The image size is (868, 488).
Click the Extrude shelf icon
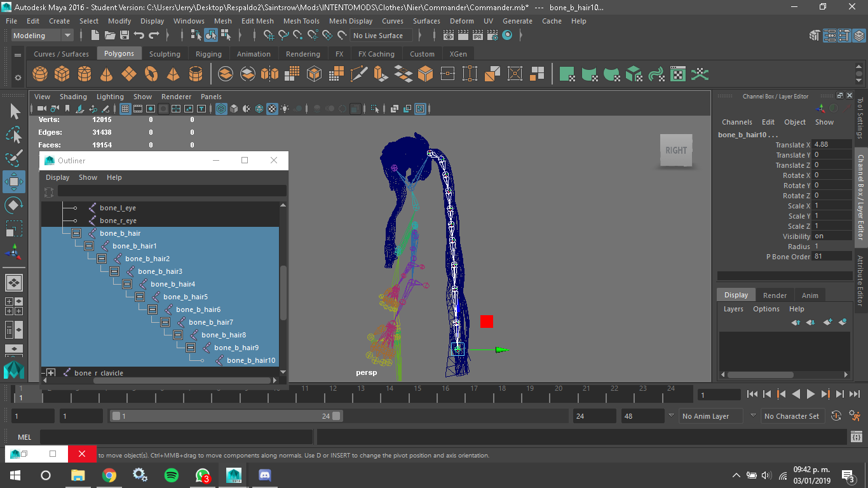click(x=381, y=74)
